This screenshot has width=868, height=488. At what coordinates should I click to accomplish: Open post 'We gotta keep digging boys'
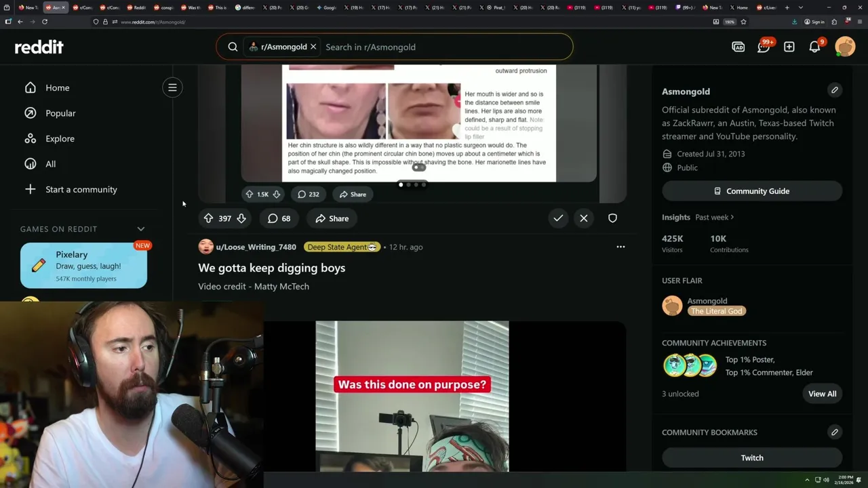[x=271, y=268]
